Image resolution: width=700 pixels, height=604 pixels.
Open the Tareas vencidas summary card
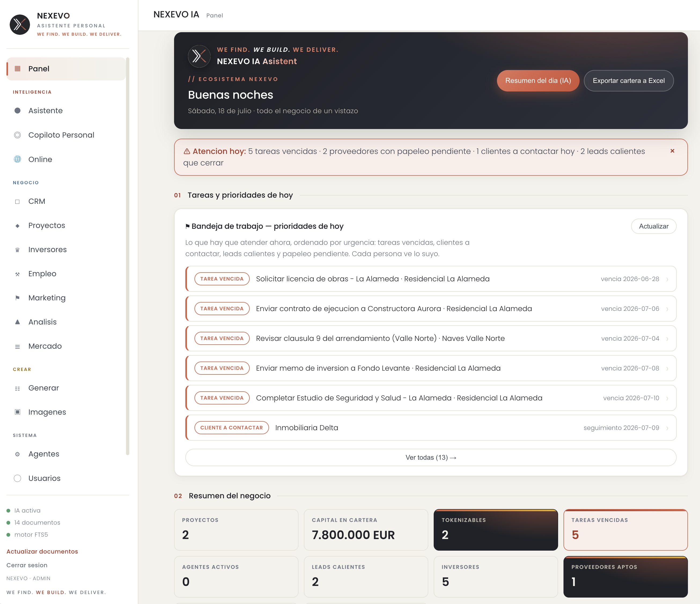coord(625,530)
